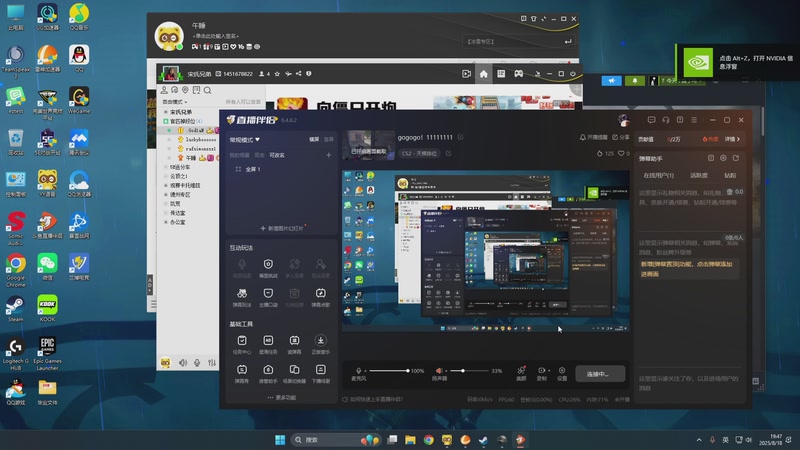Open the 主播口袋 icon
The width and height of the screenshot is (800, 450).
click(x=268, y=297)
